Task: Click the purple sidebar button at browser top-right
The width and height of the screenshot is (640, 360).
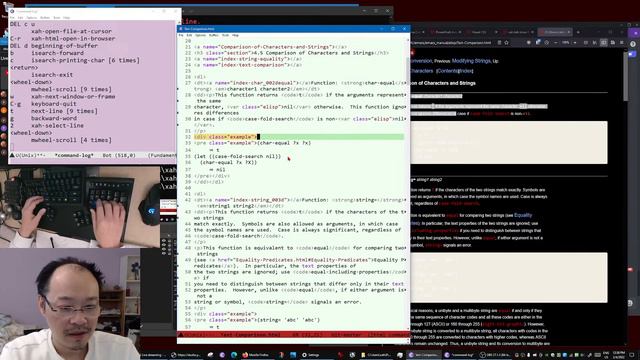Action: tap(635, 33)
